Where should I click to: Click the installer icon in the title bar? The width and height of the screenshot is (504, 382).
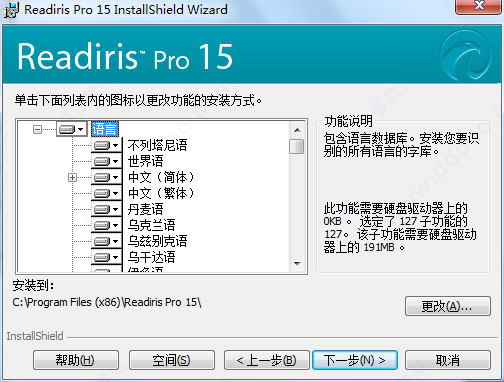tap(11, 9)
